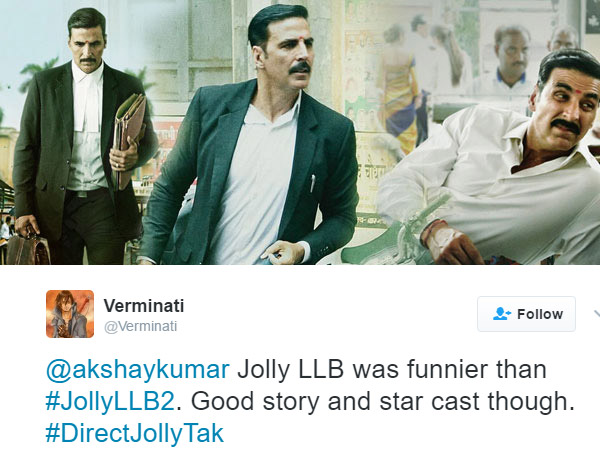Expand the chevron menu beside Follow
Viewport: 600px width, 450px height.
(597, 314)
